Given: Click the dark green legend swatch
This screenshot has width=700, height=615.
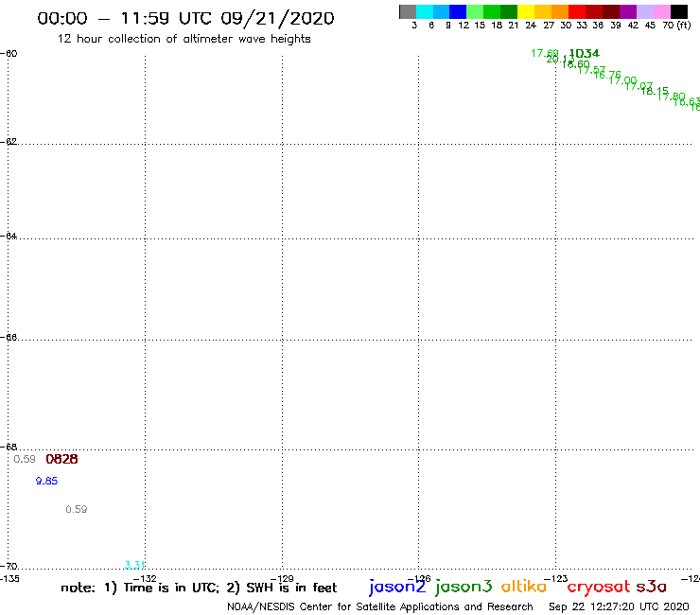Looking at the screenshot, I should pyautogui.click(x=509, y=11).
